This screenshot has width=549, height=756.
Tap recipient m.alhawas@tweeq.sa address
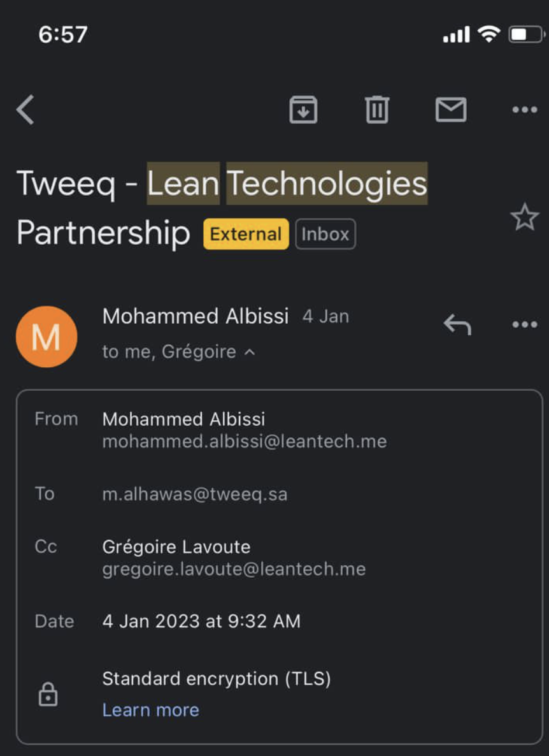click(x=195, y=494)
